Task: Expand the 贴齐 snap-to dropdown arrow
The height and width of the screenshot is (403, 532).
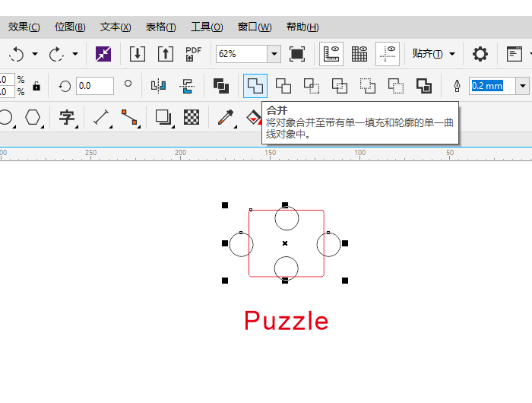Action: [452, 54]
